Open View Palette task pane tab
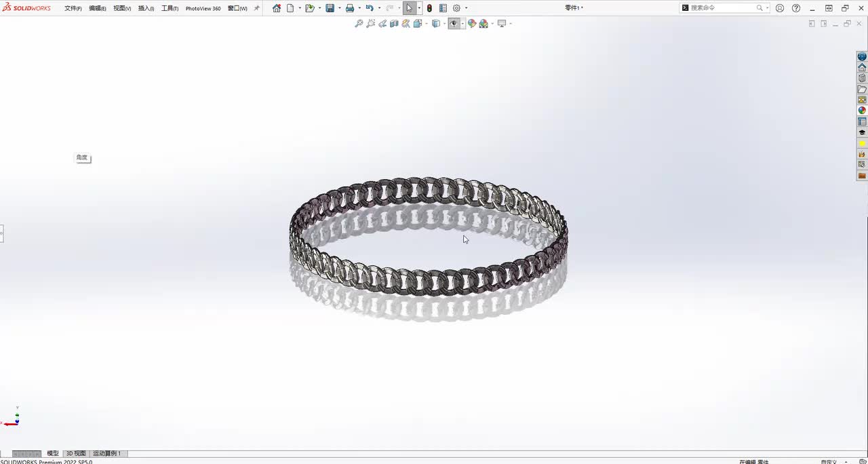868x464 pixels. pos(862,100)
